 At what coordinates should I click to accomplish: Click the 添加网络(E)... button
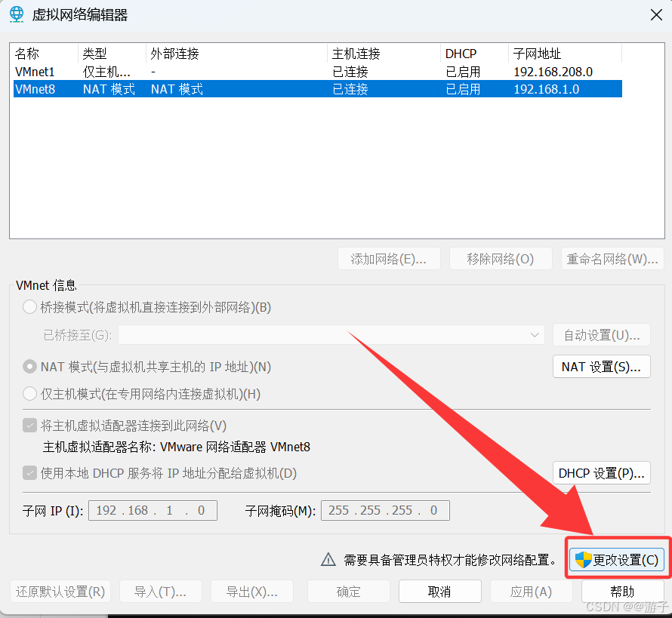(x=389, y=259)
